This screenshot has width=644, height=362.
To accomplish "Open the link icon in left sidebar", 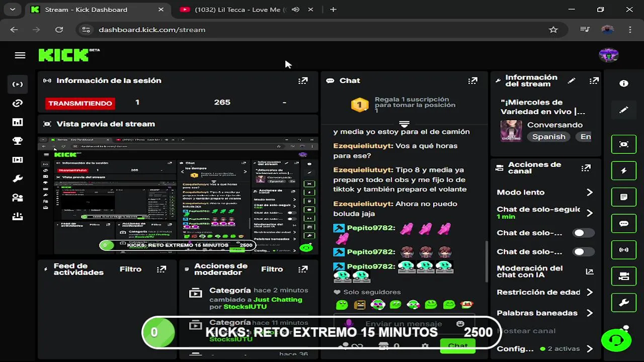I will point(18,103).
